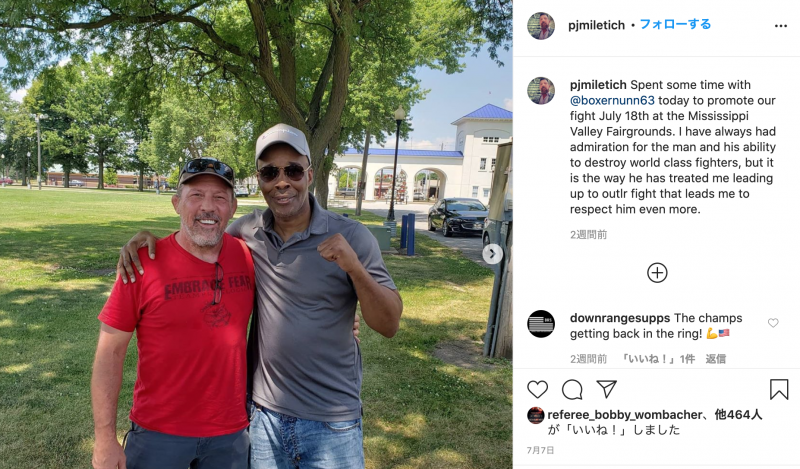Image resolution: width=800 pixels, height=469 pixels.
Task: Open comment bubble icon under post
Action: pyautogui.click(x=572, y=389)
